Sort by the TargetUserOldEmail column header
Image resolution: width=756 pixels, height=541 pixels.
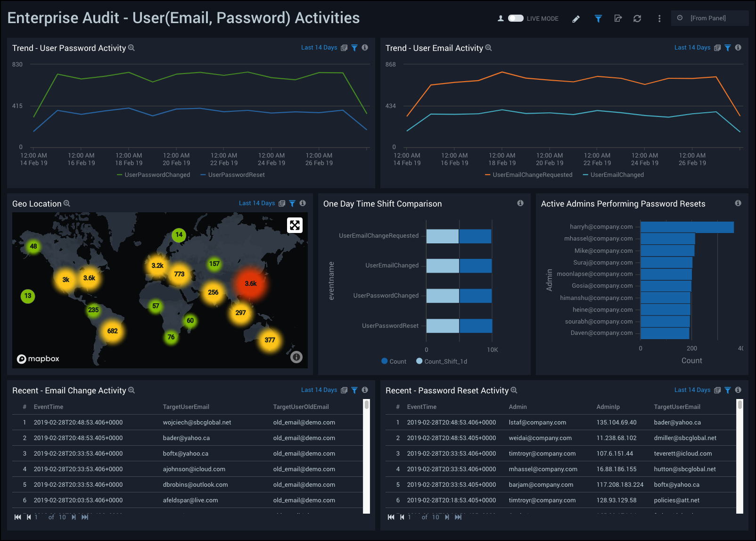coord(301,407)
